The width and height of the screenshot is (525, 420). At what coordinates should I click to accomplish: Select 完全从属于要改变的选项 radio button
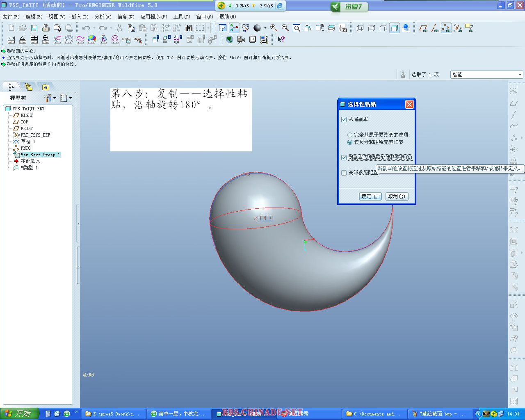(x=350, y=135)
